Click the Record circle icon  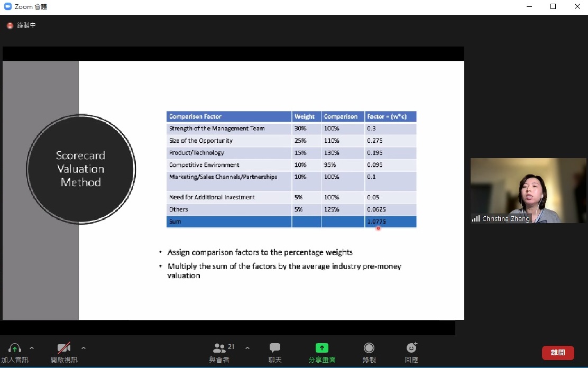369,348
